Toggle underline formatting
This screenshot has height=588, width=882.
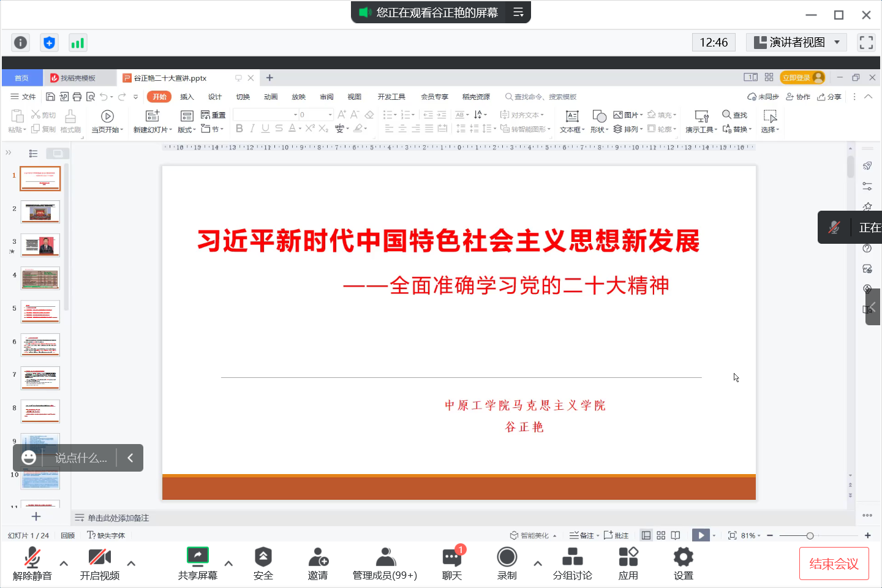coord(264,129)
